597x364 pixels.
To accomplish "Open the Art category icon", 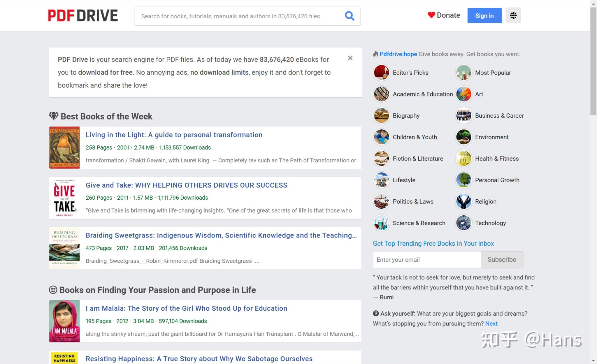I will coord(463,94).
